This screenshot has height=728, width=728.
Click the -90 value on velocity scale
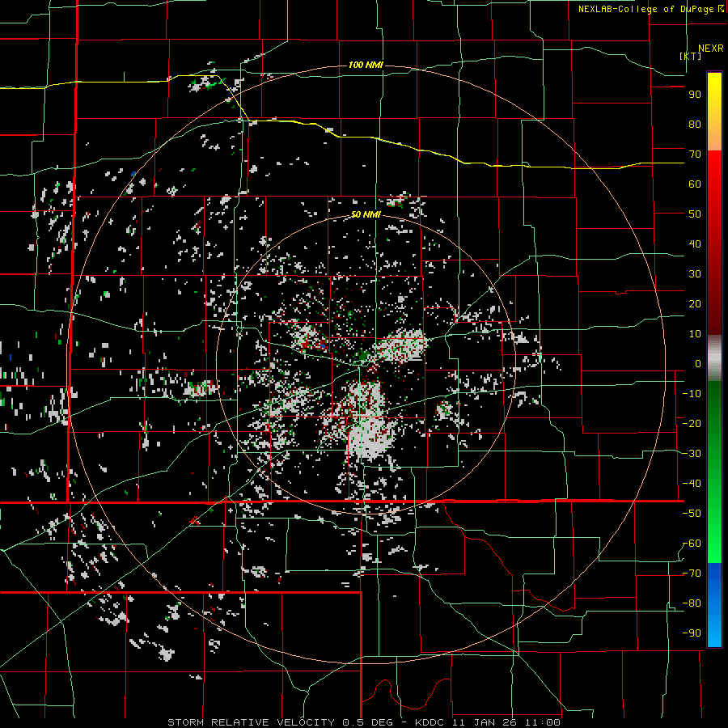point(692,633)
